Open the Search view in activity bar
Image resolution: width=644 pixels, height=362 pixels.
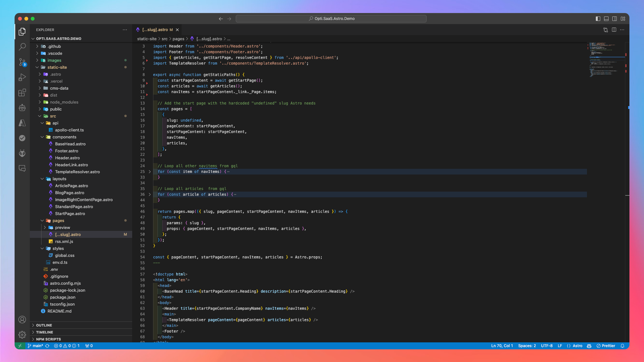tap(22, 47)
